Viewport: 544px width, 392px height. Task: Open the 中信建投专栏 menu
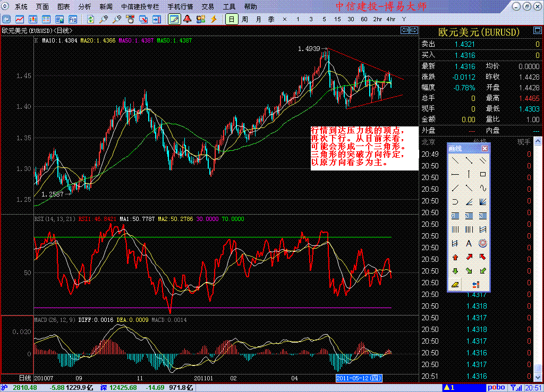[x=140, y=7]
